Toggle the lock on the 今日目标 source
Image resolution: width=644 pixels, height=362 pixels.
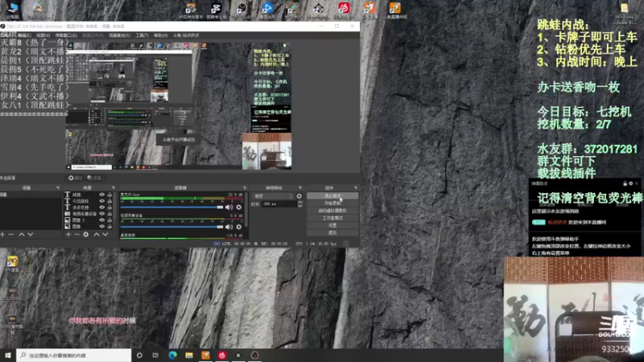point(109,201)
